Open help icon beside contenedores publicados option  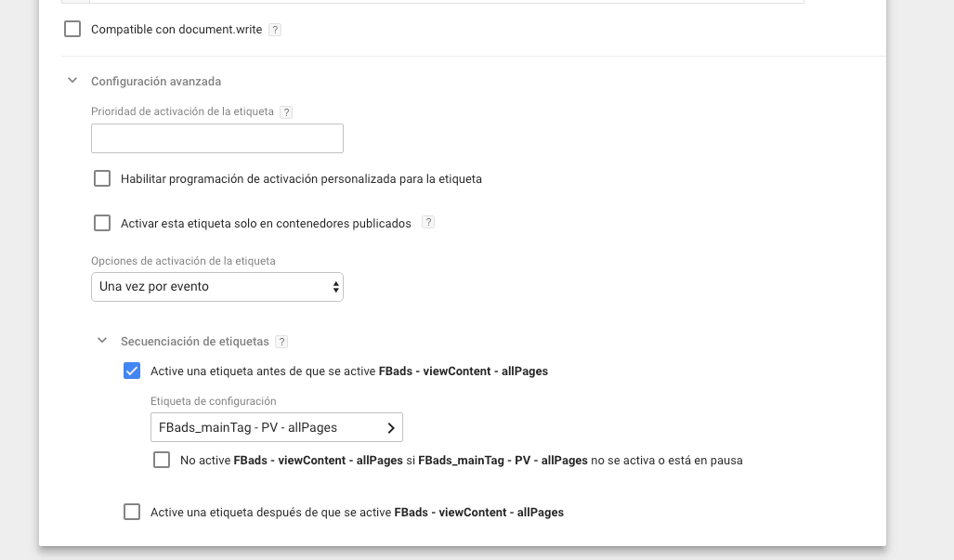(x=428, y=223)
